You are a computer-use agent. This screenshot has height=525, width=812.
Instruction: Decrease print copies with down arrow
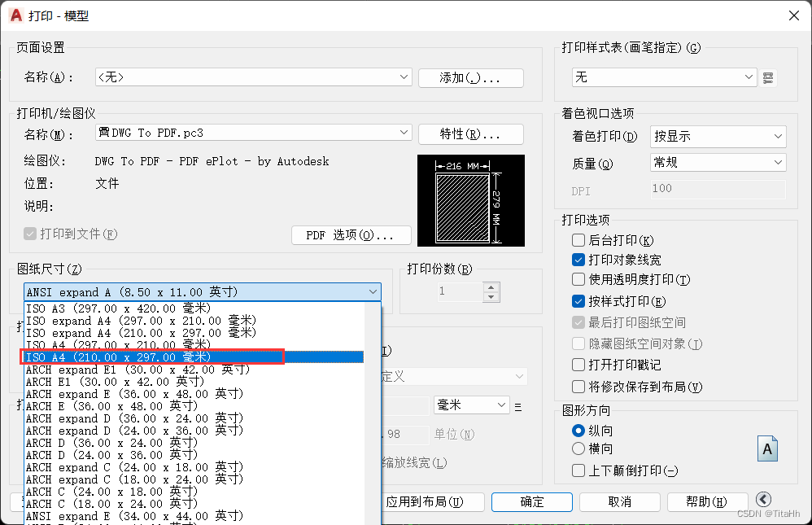(x=491, y=297)
